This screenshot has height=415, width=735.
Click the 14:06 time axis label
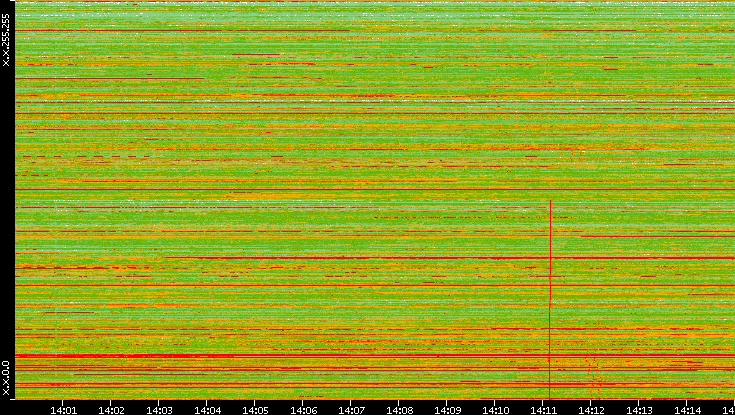tap(303, 410)
